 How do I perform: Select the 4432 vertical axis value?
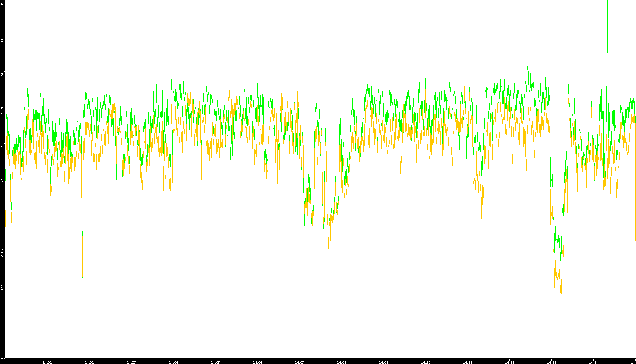click(2, 145)
